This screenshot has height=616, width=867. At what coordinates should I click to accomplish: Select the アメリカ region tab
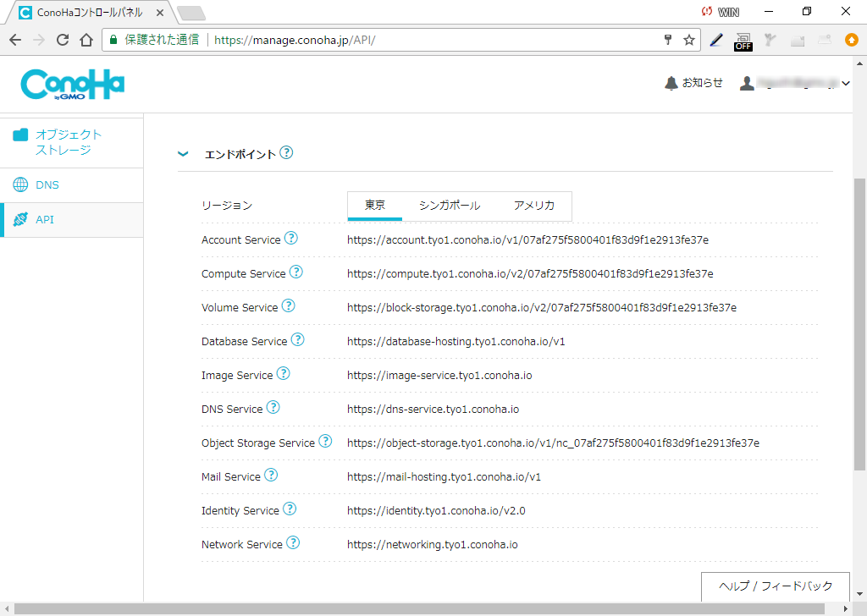pos(534,206)
